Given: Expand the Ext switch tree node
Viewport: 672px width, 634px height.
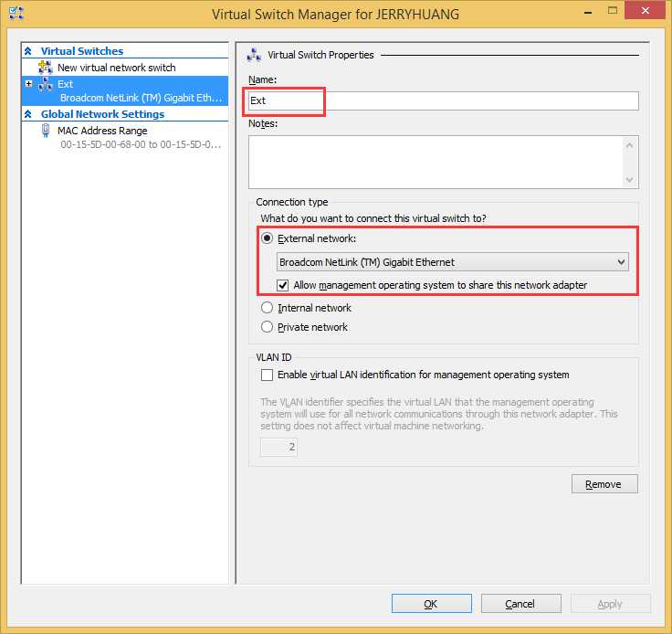Looking at the screenshot, I should [28, 84].
